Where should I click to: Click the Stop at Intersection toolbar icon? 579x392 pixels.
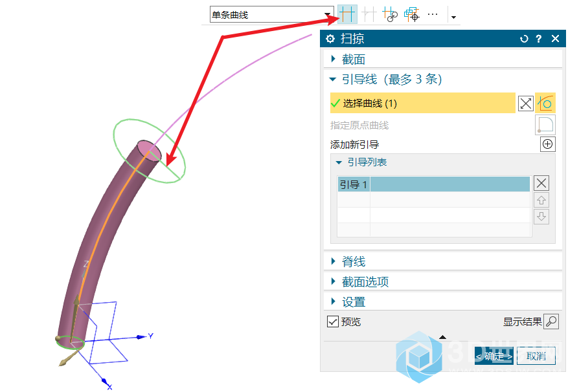pyautogui.click(x=347, y=14)
